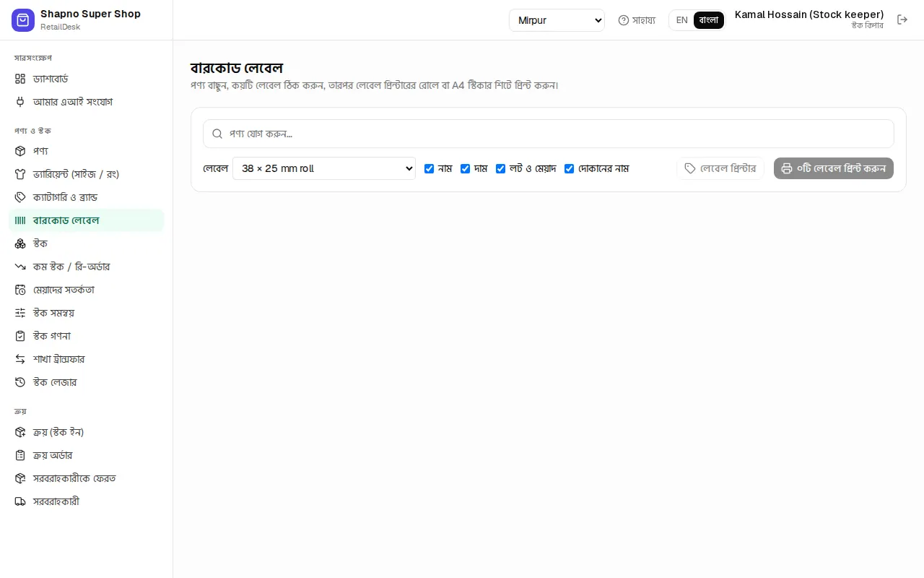Select the বাংলা language option
The image size is (924, 578).
[709, 20]
